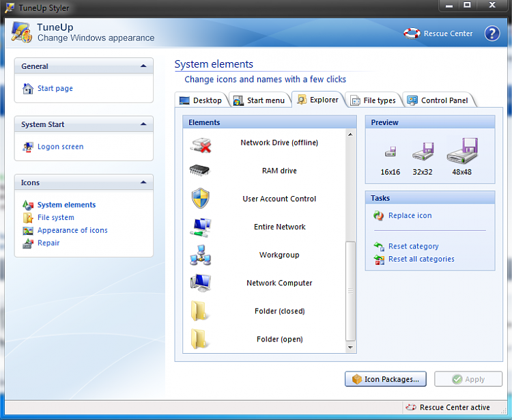
Task: Select the "Entire Network" label
Action: tap(280, 227)
